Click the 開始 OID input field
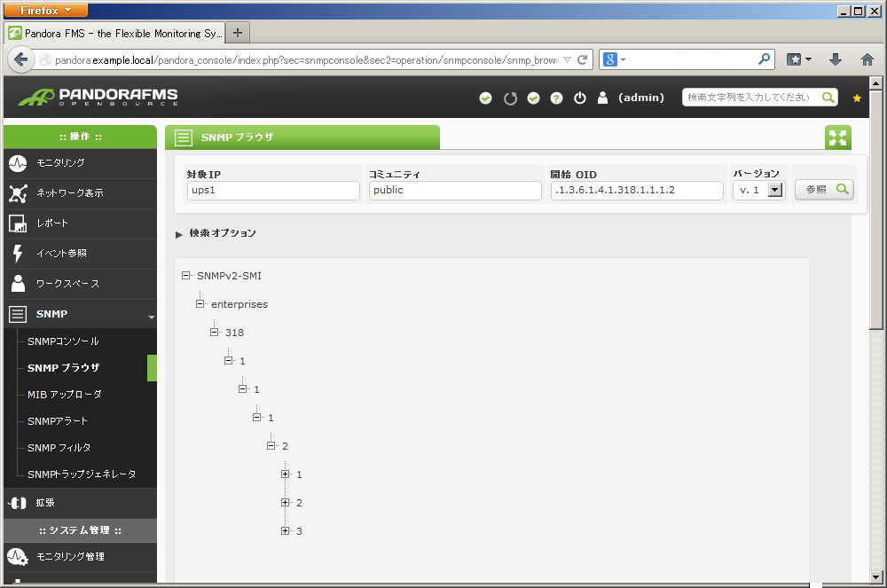 click(x=637, y=191)
